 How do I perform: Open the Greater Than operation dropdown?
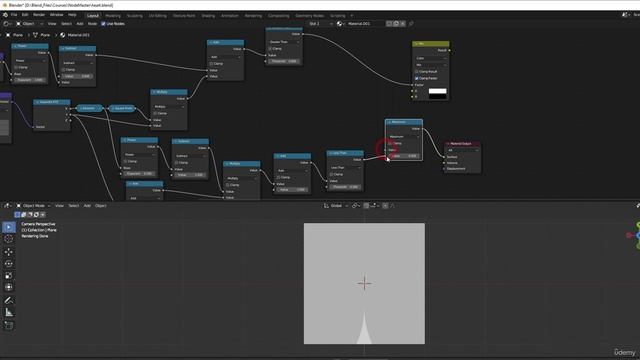click(x=284, y=42)
